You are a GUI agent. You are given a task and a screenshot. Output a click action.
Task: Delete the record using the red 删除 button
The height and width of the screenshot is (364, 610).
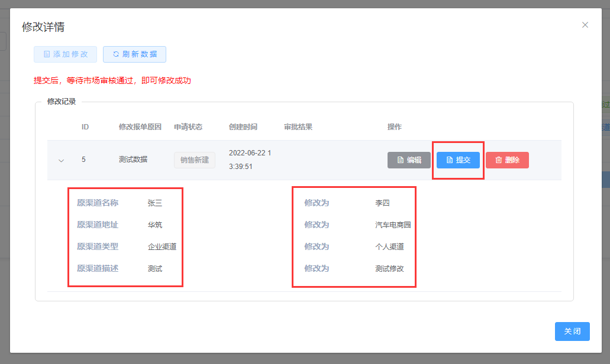point(507,160)
